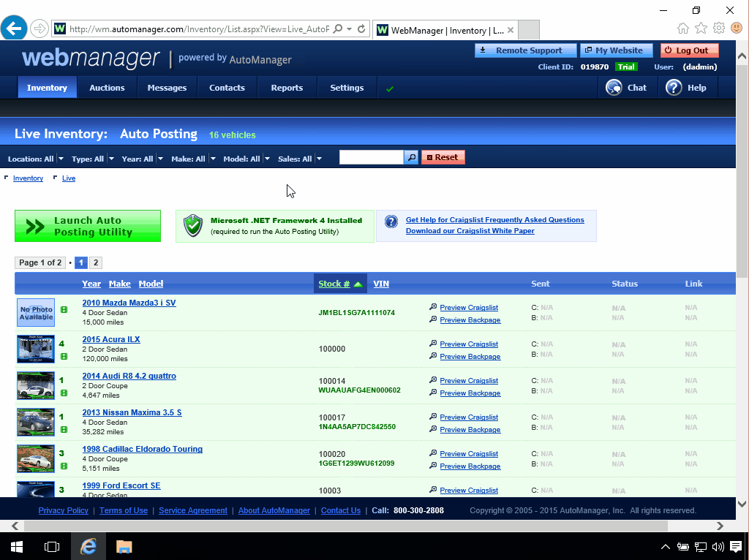The height and width of the screenshot is (560, 749).
Task: Show hidden system tray icons
Action: pyautogui.click(x=666, y=547)
